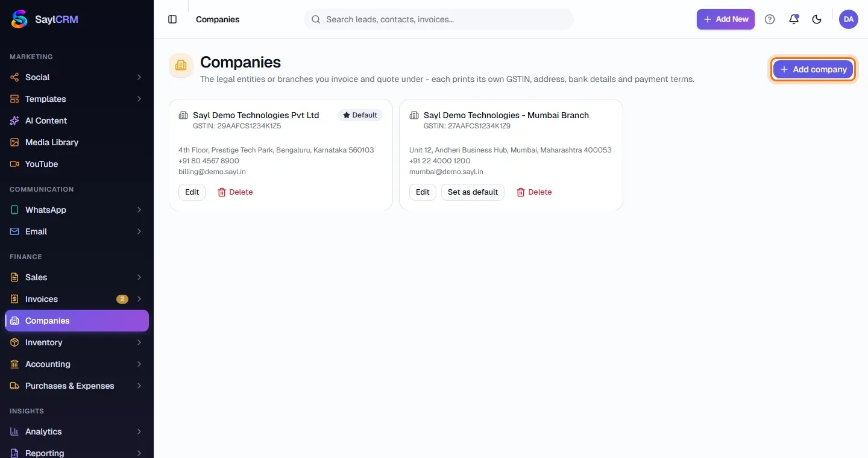This screenshot has height=458, width=868.
Task: Click the Invoices sidebar icon
Action: [x=14, y=299]
